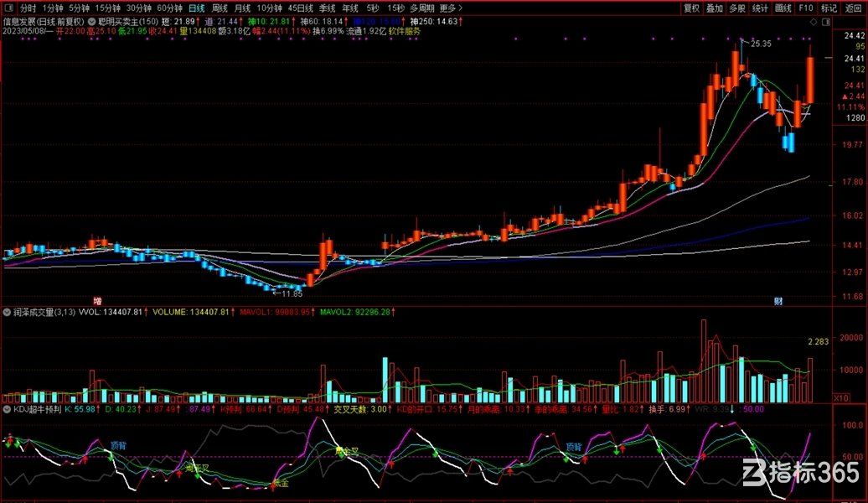The height and width of the screenshot is (503, 868).
Task: Click the 复权 button
Action: 691,8
